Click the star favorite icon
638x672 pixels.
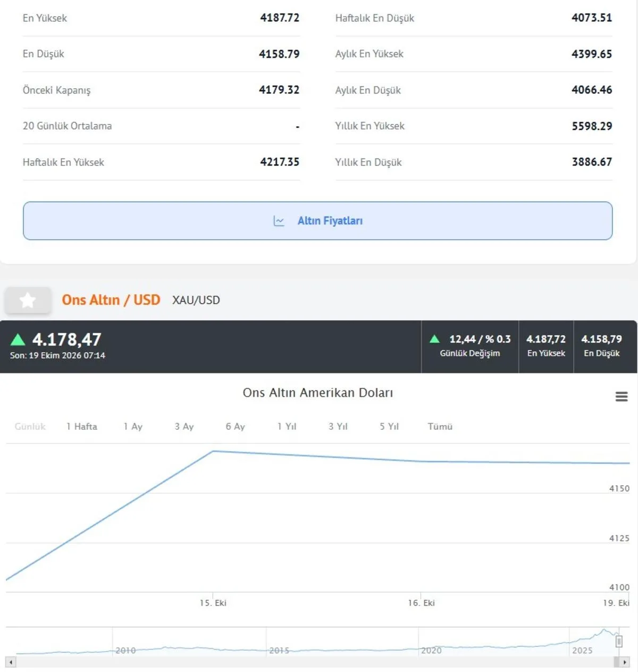coord(28,300)
